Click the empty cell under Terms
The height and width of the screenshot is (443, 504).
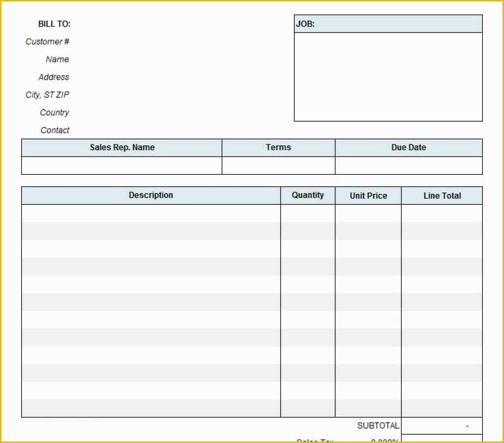point(279,165)
